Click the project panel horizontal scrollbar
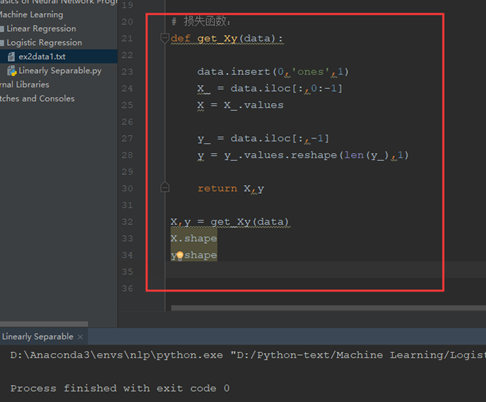The image size is (486, 402). click(44, 324)
